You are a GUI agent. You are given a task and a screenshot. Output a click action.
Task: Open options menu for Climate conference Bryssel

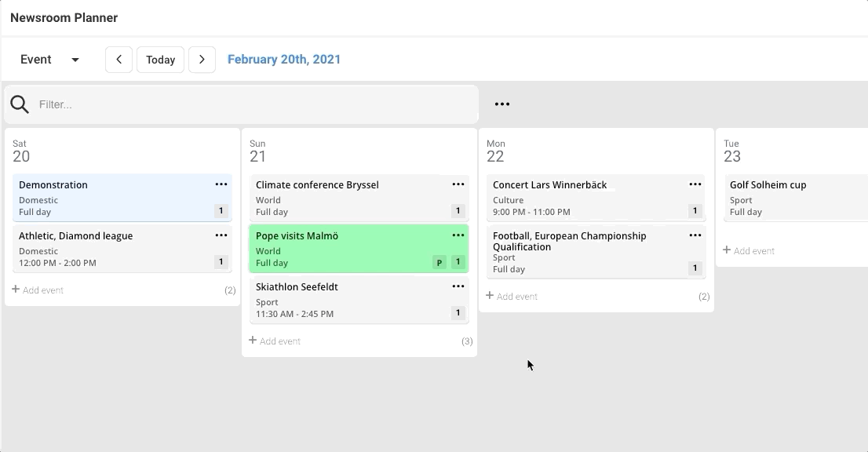[x=458, y=184]
